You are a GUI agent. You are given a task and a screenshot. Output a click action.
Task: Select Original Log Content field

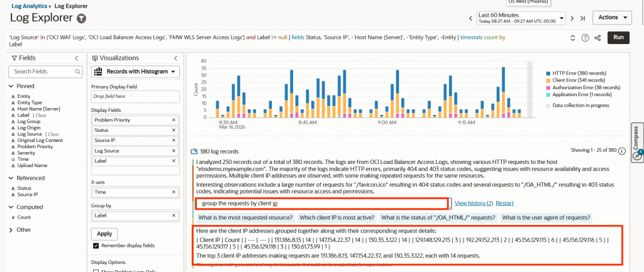point(40,140)
